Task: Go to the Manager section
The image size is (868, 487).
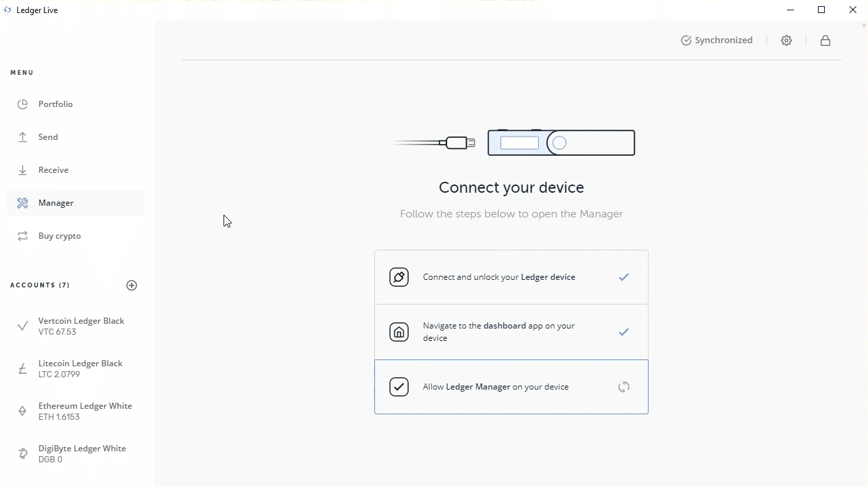Action: 56,203
